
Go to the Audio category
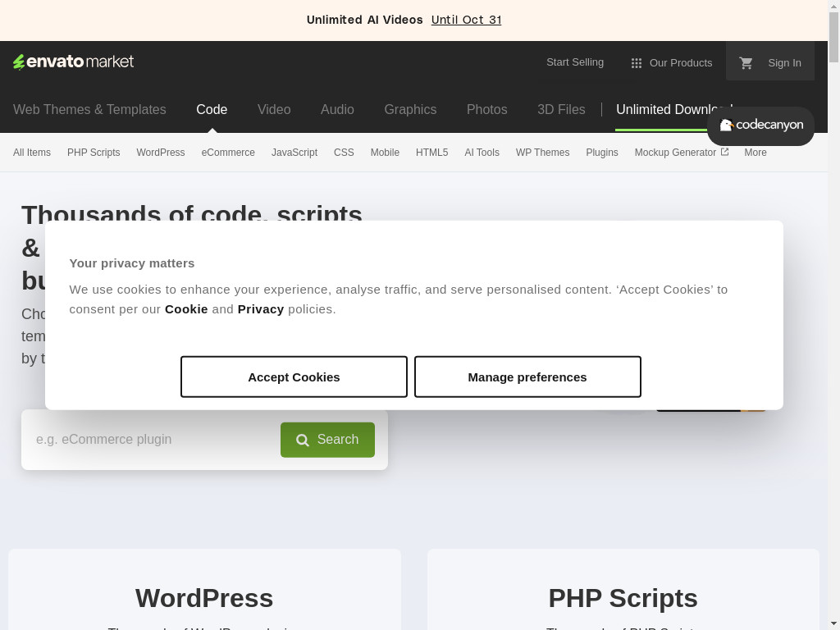[337, 110]
